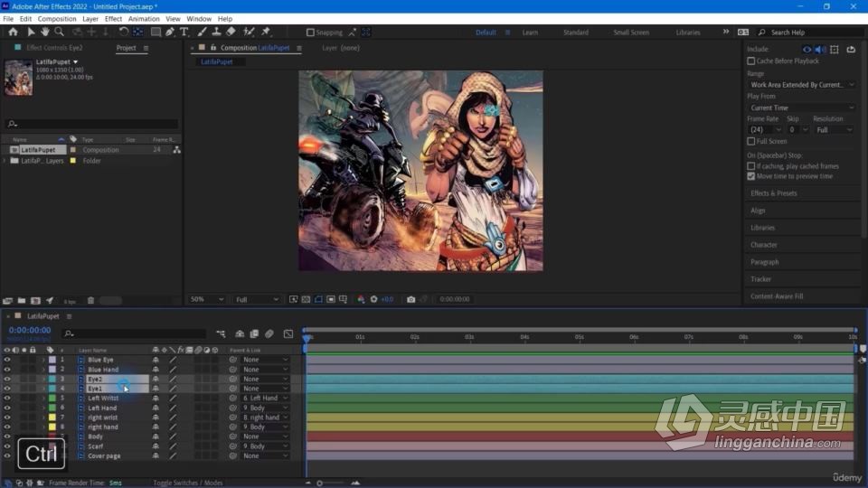Select the Rotation tool
The image size is (868, 488).
[x=124, y=33]
